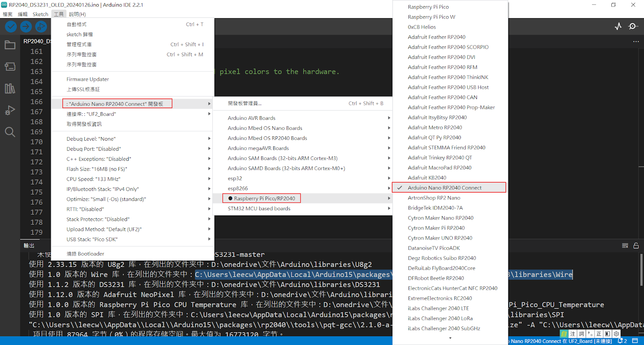Select the checked Arduino Nano RP2040 Connect

tap(449, 188)
